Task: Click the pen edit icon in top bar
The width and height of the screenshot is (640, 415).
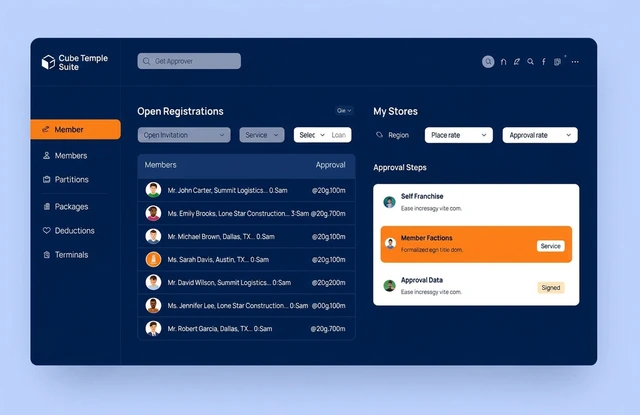Action: [x=517, y=62]
